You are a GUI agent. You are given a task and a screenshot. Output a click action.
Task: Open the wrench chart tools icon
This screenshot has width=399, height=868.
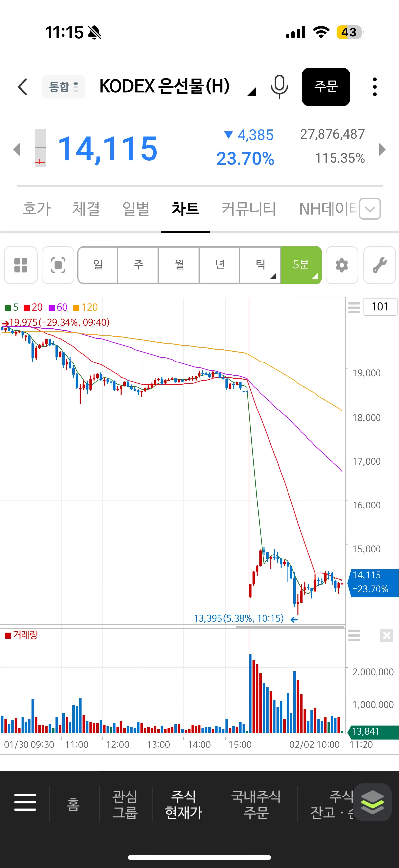coord(379,265)
